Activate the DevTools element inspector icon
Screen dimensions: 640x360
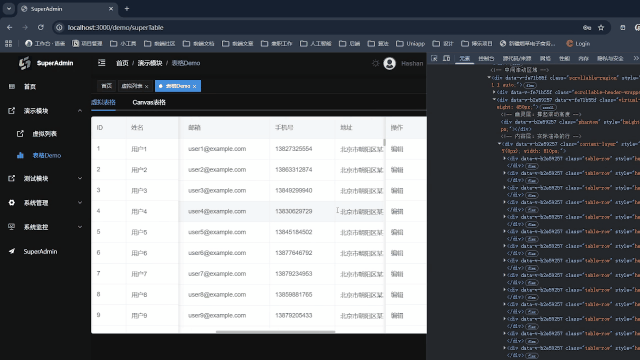coord(434,58)
